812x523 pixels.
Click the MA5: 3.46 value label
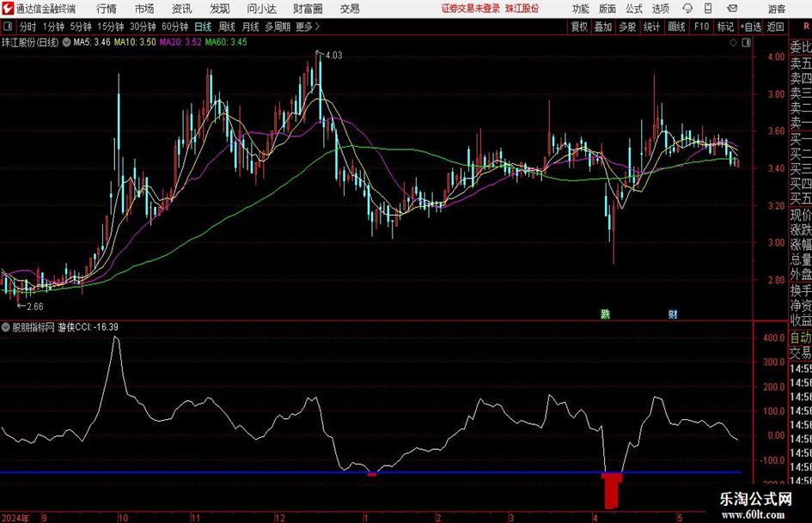tap(92, 42)
